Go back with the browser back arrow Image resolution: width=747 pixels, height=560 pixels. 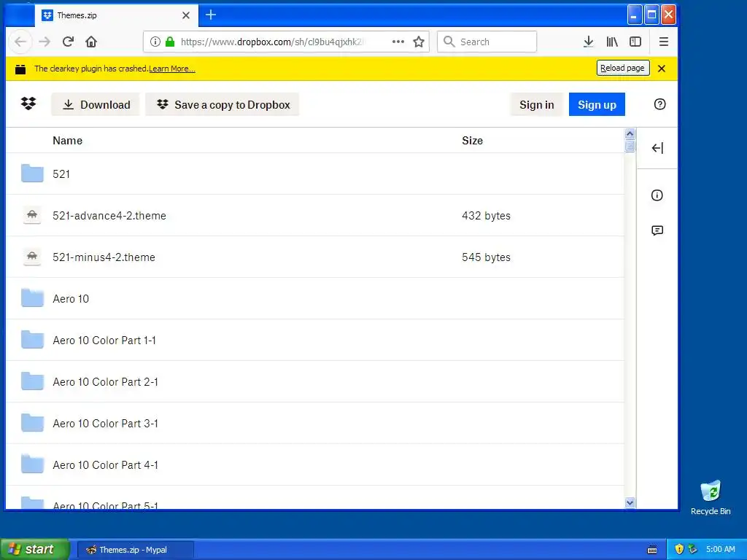click(x=20, y=42)
